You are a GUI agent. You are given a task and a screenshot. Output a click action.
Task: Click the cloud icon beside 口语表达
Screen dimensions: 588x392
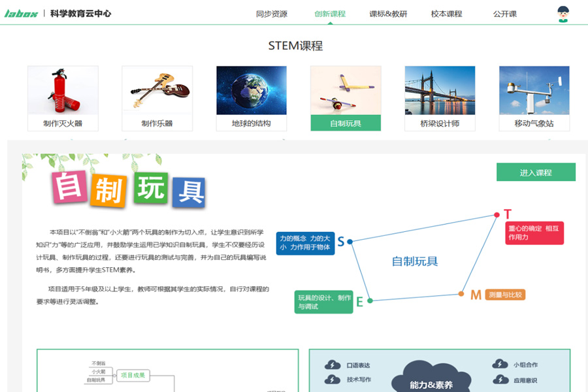point(333,365)
